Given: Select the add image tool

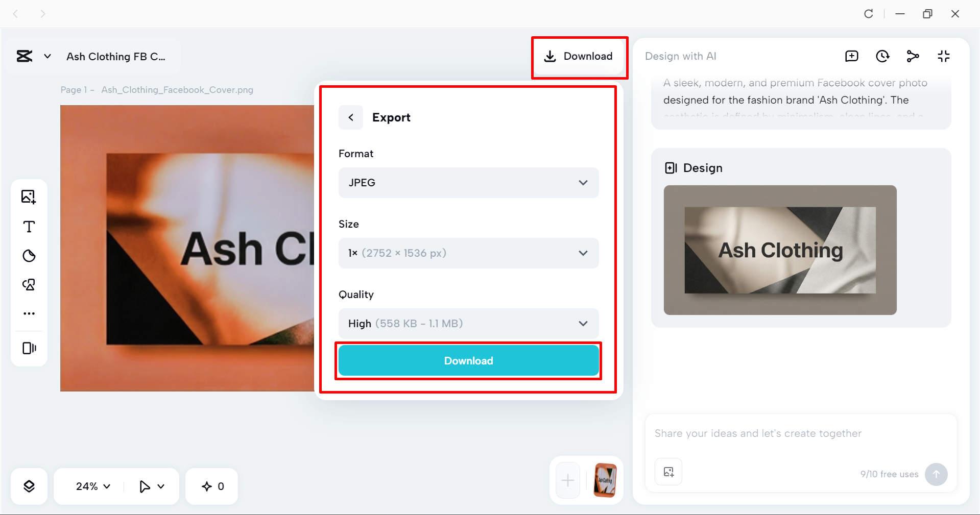Looking at the screenshot, I should tap(29, 197).
